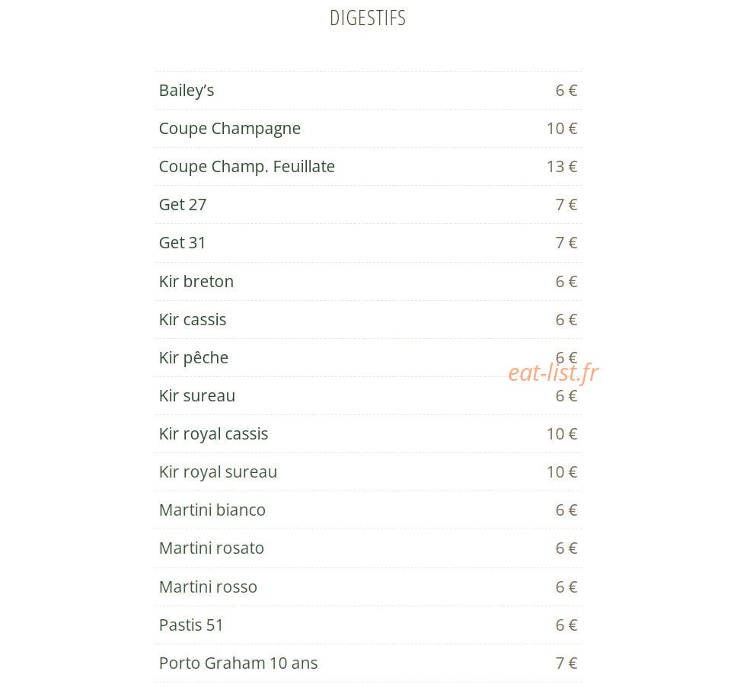Select Coupe Champagne entry
This screenshot has width=750, height=700.
pos(369,129)
